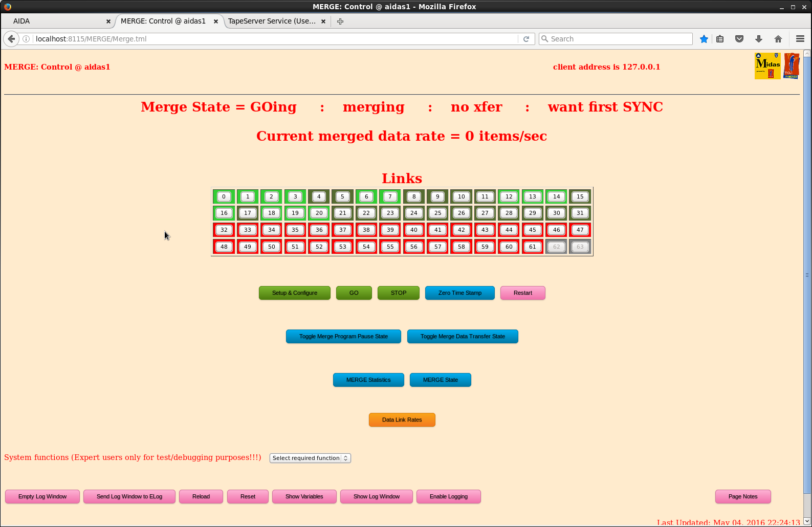Open MERGE State
This screenshot has width=812, height=527.
(x=441, y=380)
